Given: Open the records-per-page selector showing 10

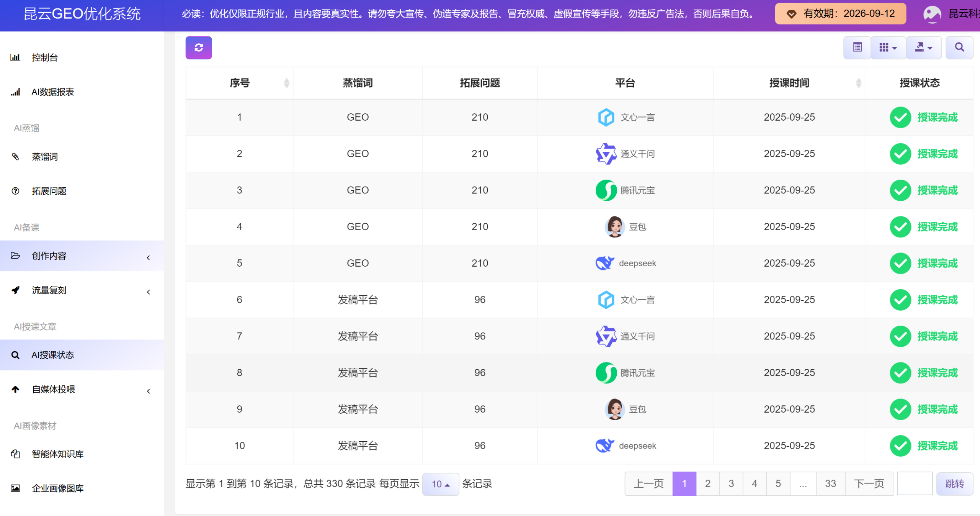Looking at the screenshot, I should point(440,484).
